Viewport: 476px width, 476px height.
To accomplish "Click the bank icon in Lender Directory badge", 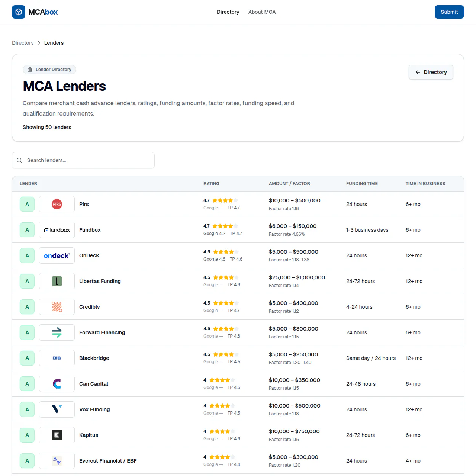I will pos(30,70).
